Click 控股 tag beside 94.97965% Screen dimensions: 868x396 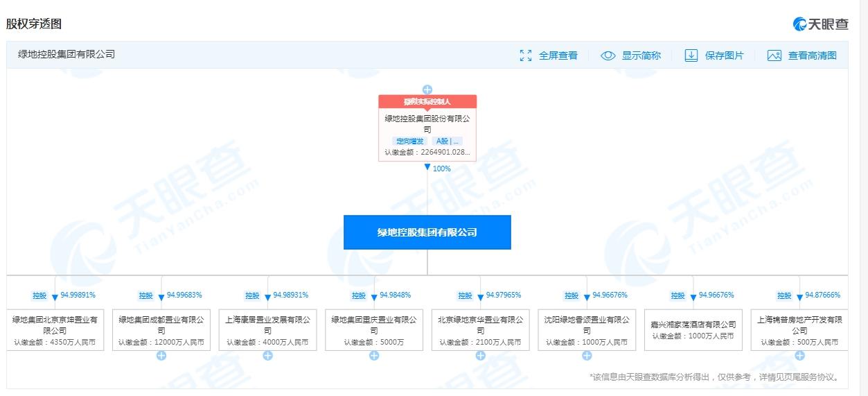click(465, 295)
